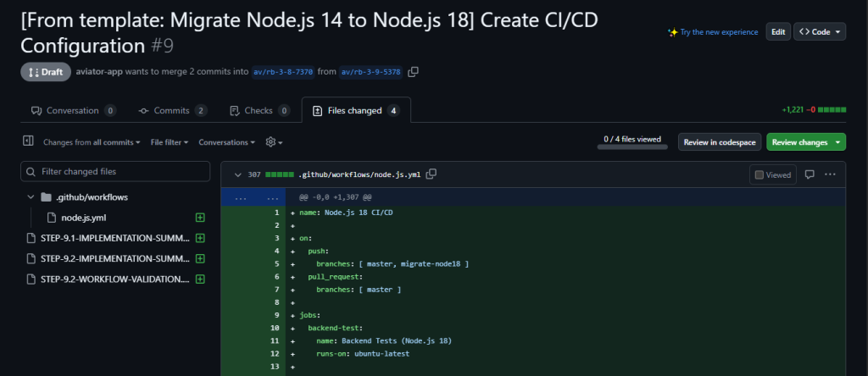The height and width of the screenshot is (376, 868).
Task: Click the Review in codespace button
Action: tap(719, 142)
